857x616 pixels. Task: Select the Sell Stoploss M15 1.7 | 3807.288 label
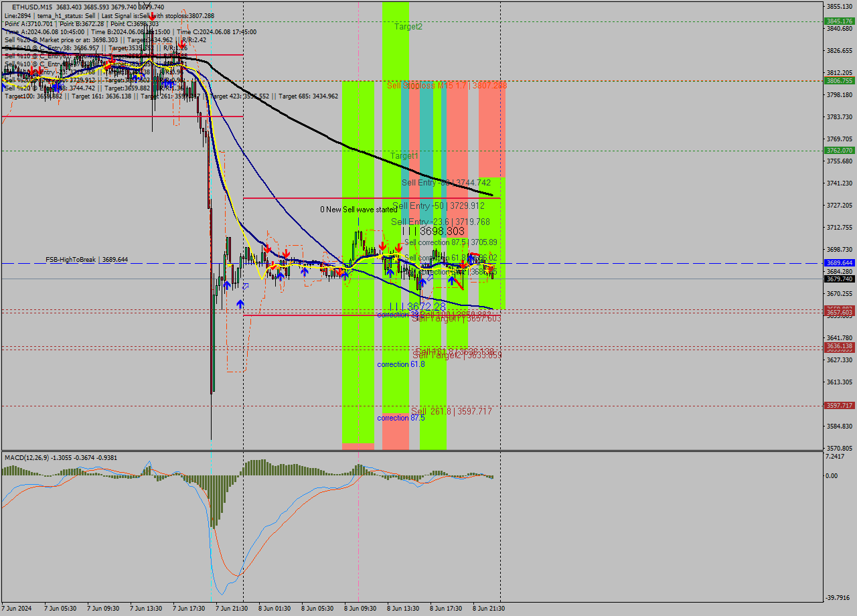tap(447, 85)
